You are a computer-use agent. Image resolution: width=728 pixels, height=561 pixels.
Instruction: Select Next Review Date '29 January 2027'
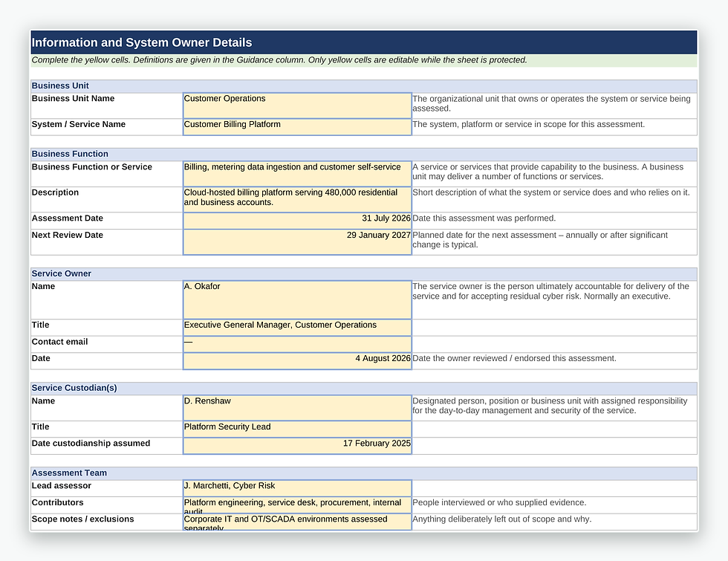(297, 242)
